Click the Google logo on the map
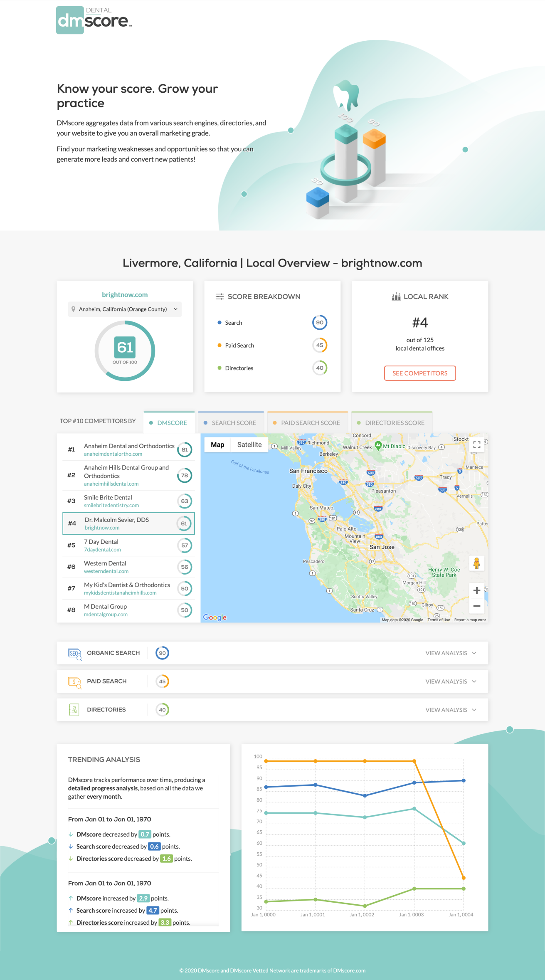The width and height of the screenshot is (545, 980). 215,617
